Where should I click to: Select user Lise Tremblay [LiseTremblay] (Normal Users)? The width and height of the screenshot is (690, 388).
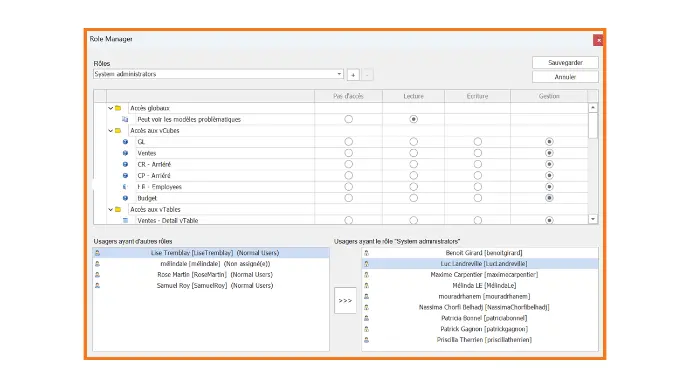coord(211,253)
